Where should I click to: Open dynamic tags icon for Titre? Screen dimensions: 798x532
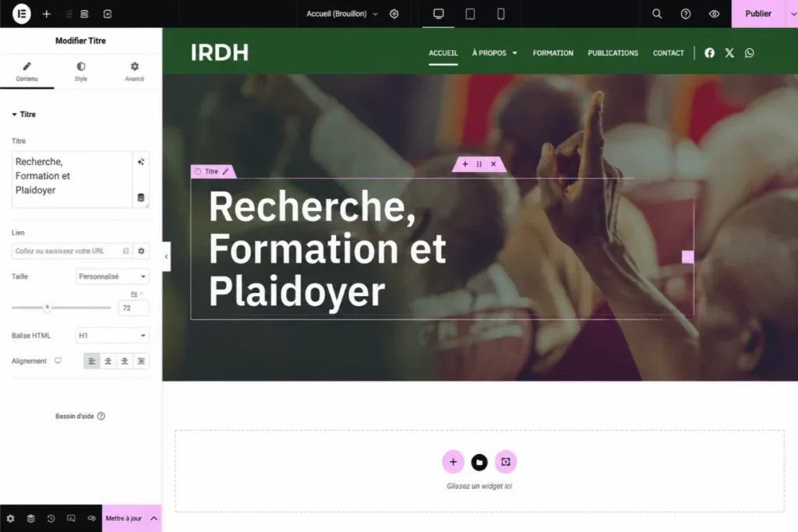pyautogui.click(x=141, y=197)
